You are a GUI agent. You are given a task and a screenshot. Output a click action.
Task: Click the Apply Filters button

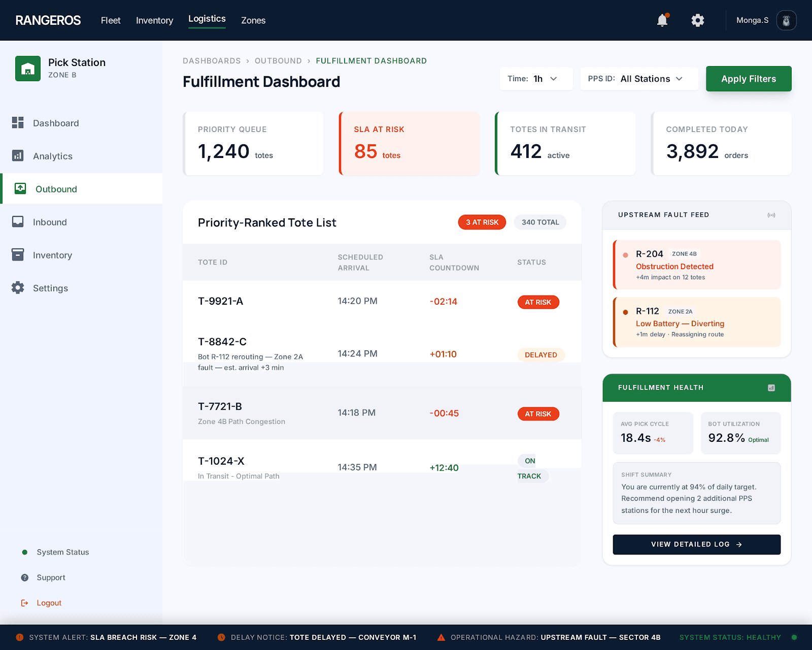(x=749, y=79)
